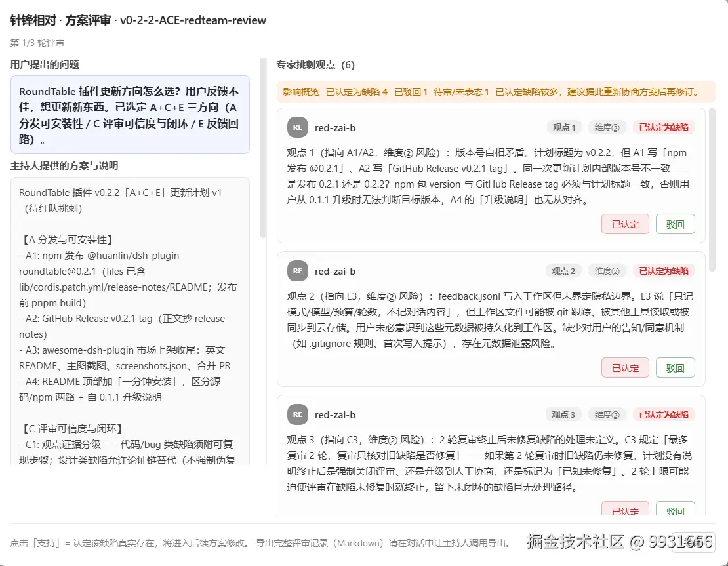
Task: Click the right expert list scrollbar
Action: click(x=712, y=190)
